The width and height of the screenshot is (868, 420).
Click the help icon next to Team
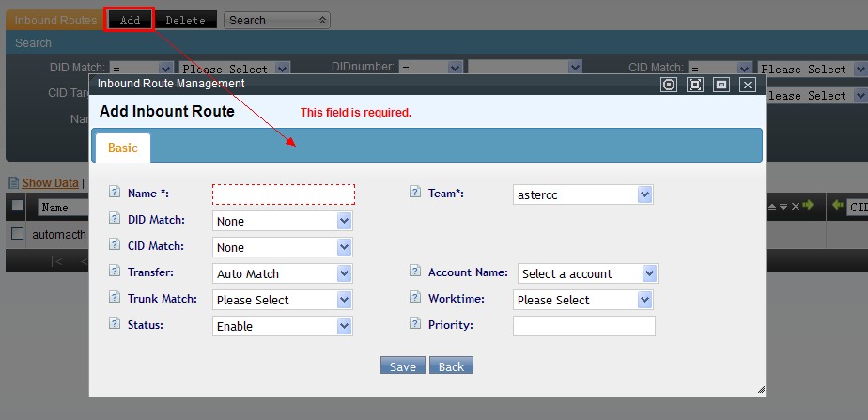[415, 193]
